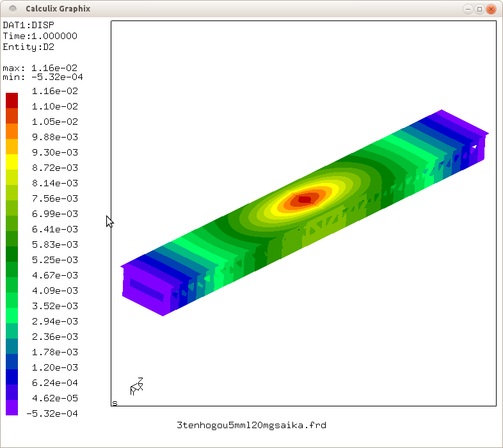503x448 pixels.
Task: Click the 'DAT1:DISP' dataset label
Action: [x=29, y=25]
